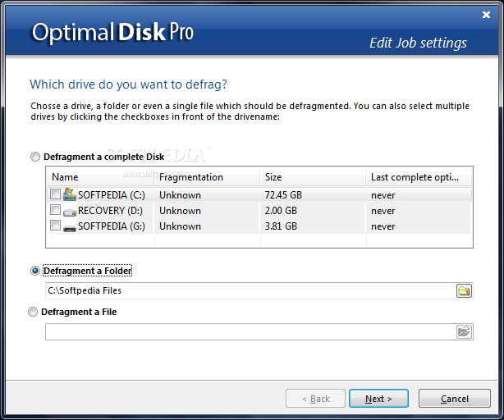This screenshot has width=504, height=420.
Task: Click the Unknown fragmentation cell for SOFTPEDIA (G:)
Action: click(180, 226)
